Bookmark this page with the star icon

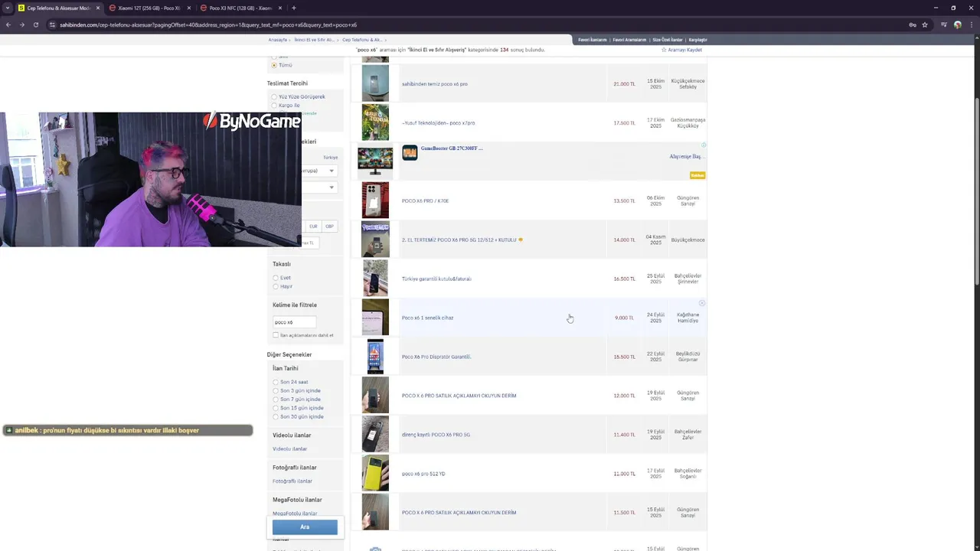(925, 24)
